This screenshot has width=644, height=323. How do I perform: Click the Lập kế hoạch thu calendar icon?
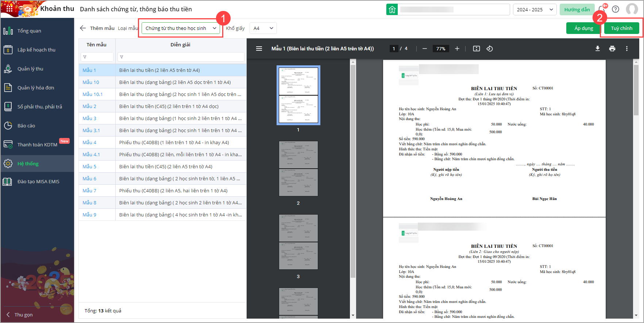coord(8,50)
